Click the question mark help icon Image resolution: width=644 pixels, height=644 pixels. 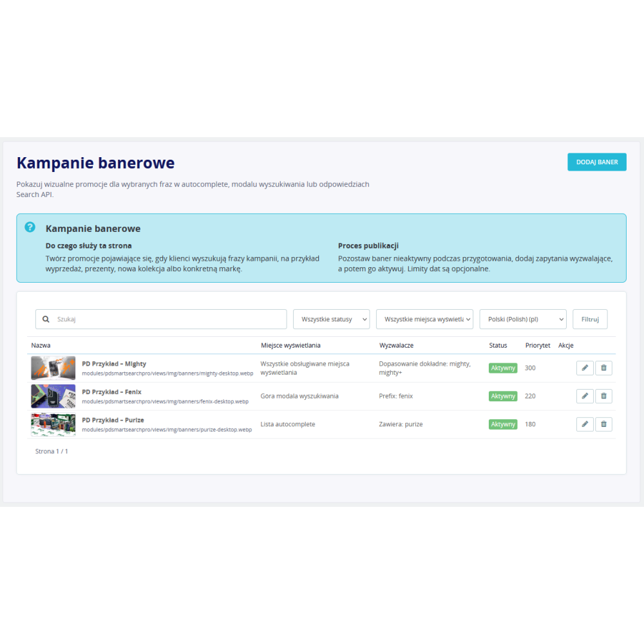point(30,227)
